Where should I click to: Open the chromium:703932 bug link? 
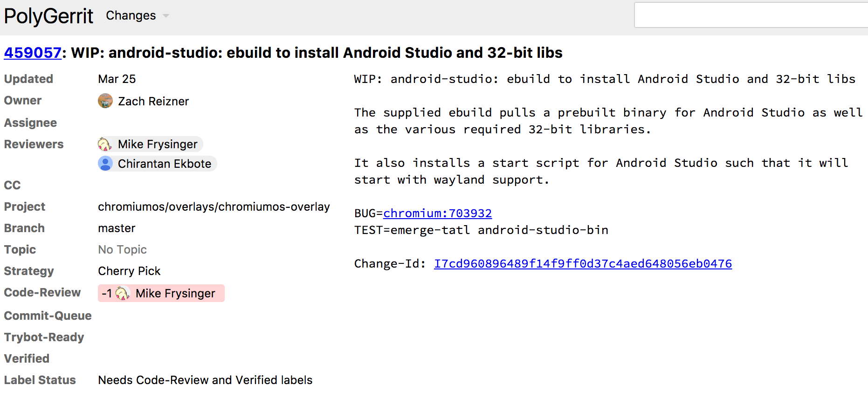coord(437,213)
